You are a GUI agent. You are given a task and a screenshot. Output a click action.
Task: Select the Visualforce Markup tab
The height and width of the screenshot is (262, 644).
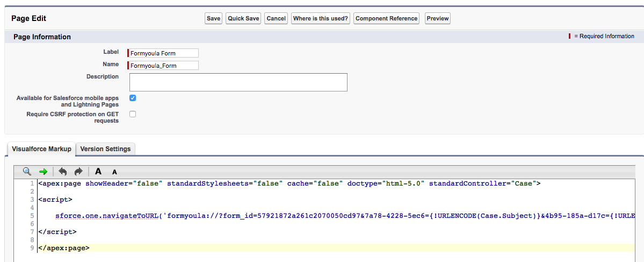41,149
